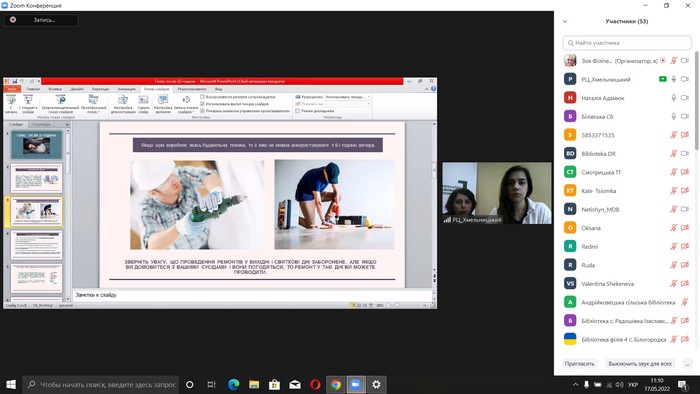Switch to Вид ribbon tab
Image resolution: width=700 pixels, height=394 pixels.
point(218,89)
